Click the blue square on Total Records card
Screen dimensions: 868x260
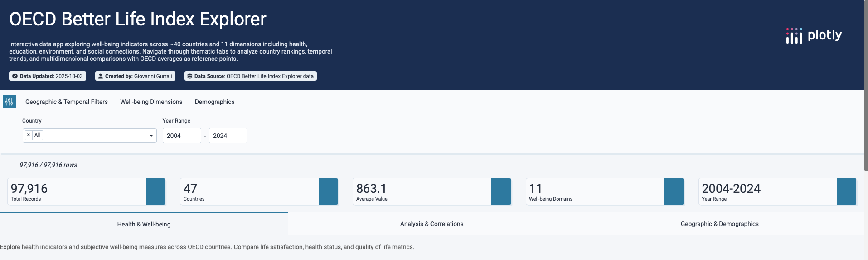[155, 191]
